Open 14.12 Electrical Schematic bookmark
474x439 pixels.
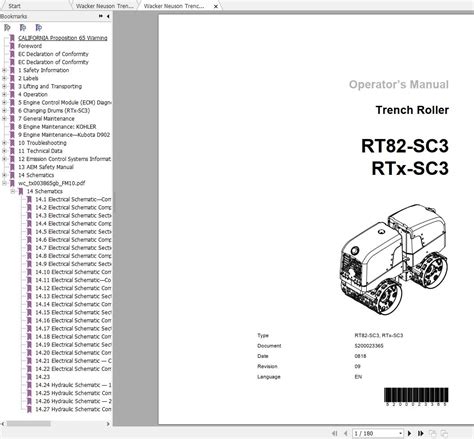coord(73,288)
